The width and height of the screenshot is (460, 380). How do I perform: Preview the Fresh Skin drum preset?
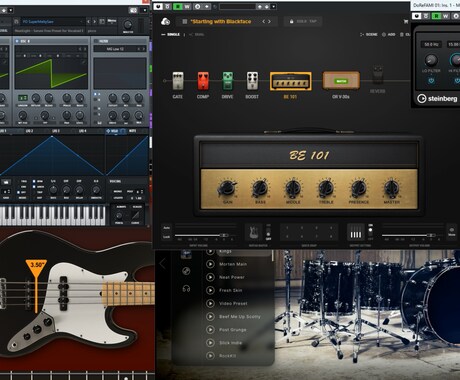coord(210,290)
